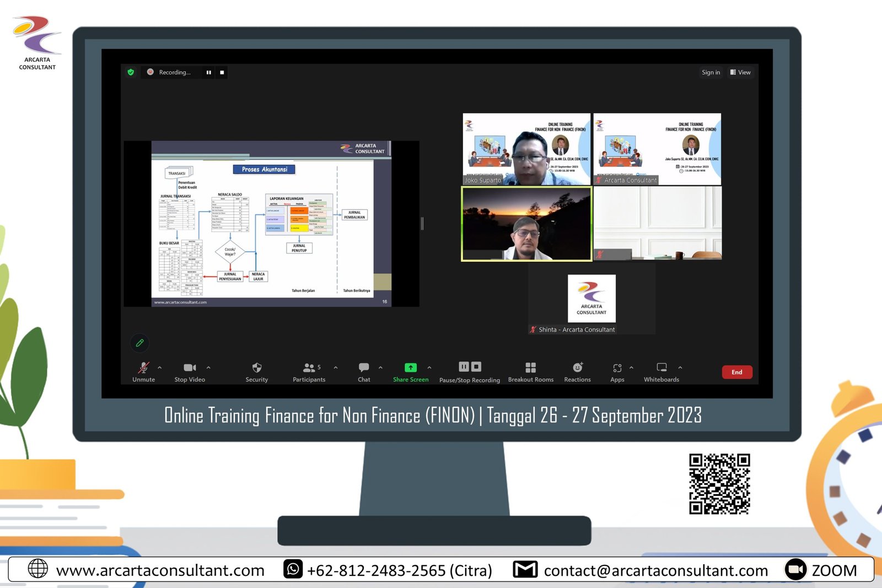Expand video options arrow next to Stop Video
882x588 pixels.
coord(208,367)
